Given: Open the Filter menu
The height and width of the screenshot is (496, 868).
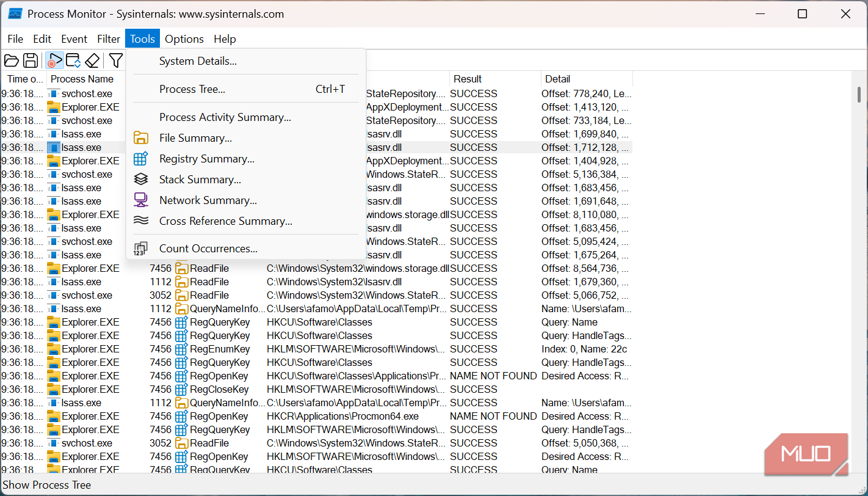Looking at the screenshot, I should (x=109, y=39).
